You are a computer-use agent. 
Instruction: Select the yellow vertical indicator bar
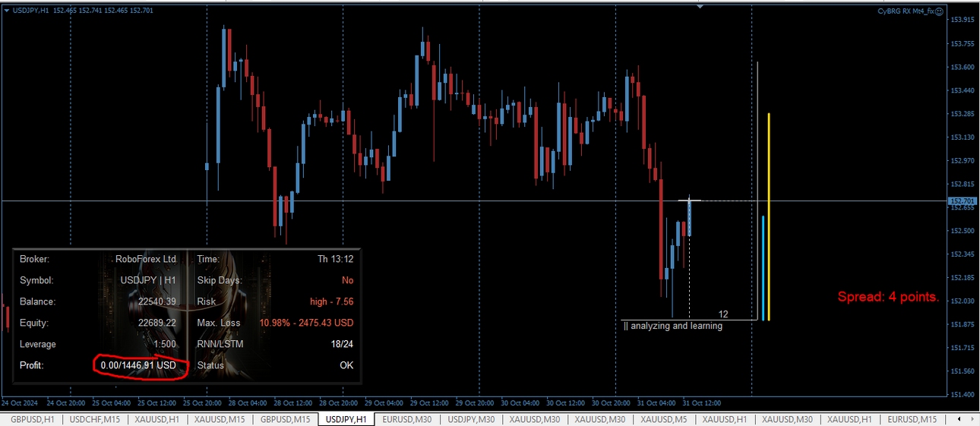[769, 217]
